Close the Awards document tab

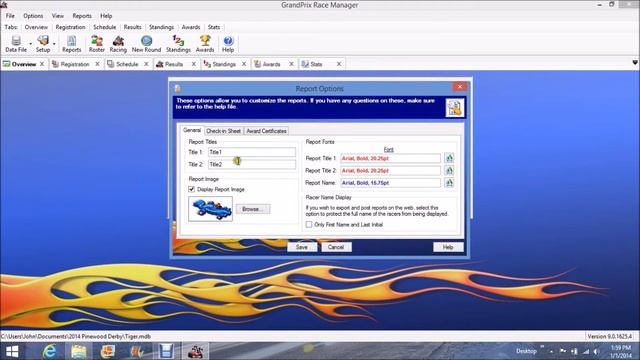coord(291,64)
